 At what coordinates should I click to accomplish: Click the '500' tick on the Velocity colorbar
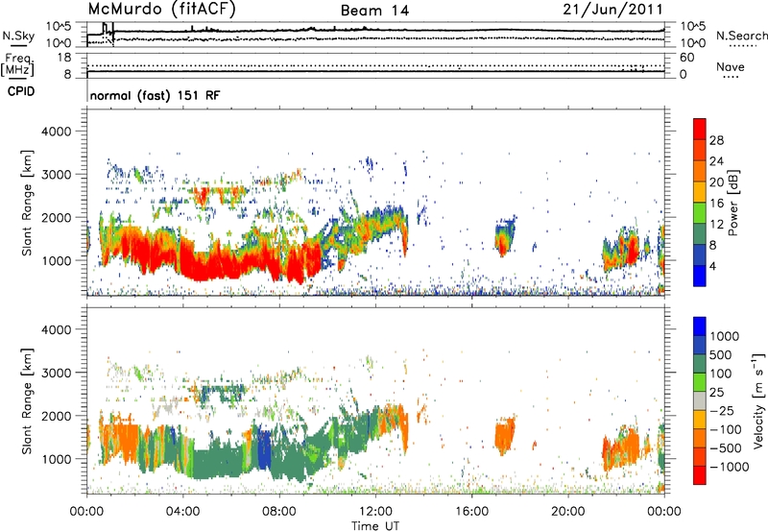coord(721,355)
